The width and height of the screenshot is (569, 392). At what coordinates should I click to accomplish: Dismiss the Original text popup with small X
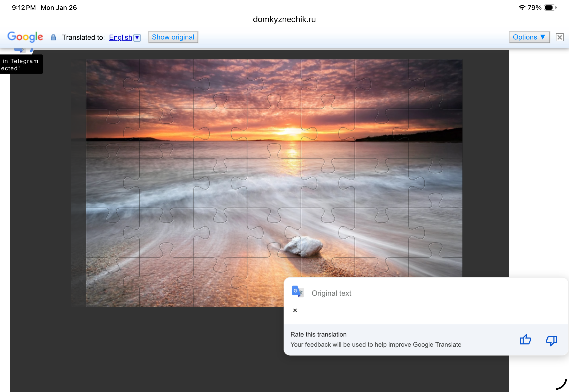click(x=295, y=310)
